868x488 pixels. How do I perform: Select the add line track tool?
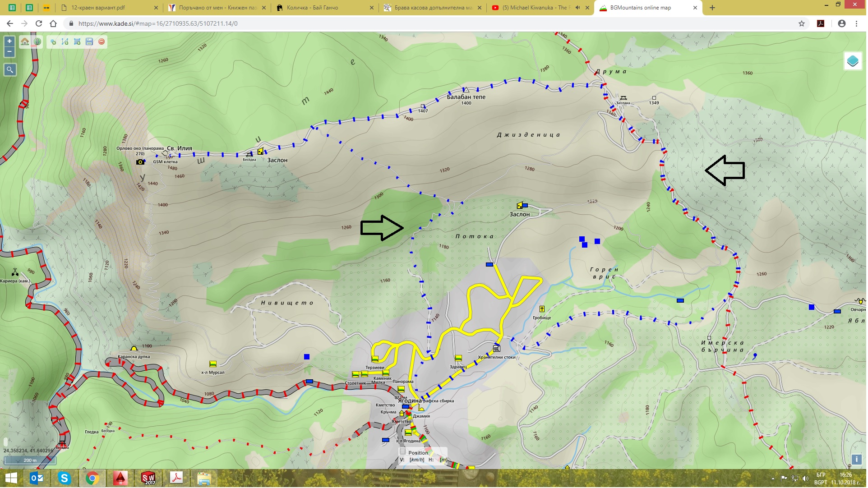pos(65,42)
